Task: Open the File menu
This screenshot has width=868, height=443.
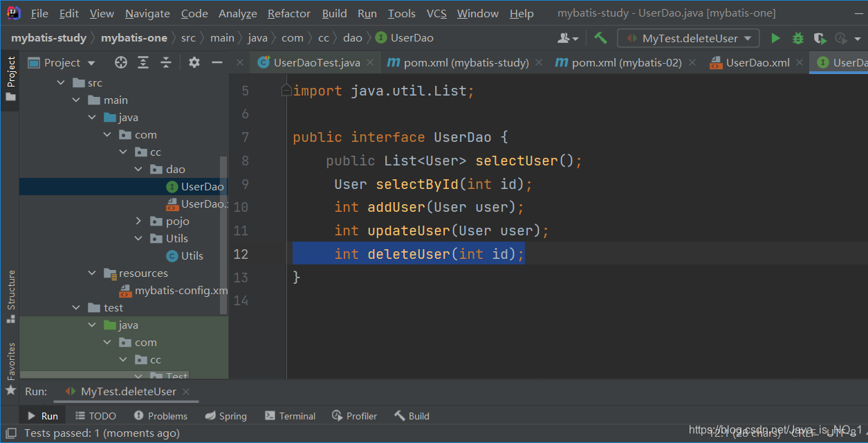Action: [x=39, y=13]
